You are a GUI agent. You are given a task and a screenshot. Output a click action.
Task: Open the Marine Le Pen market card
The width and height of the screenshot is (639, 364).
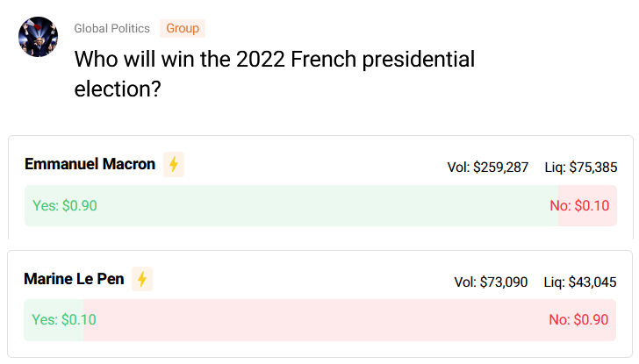(319, 304)
